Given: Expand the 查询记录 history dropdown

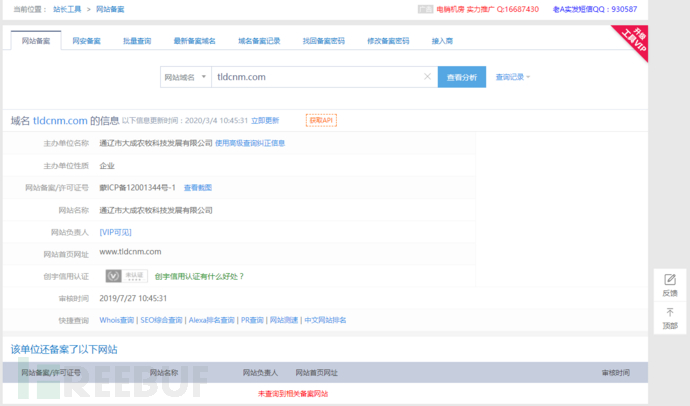Looking at the screenshot, I should pyautogui.click(x=513, y=77).
